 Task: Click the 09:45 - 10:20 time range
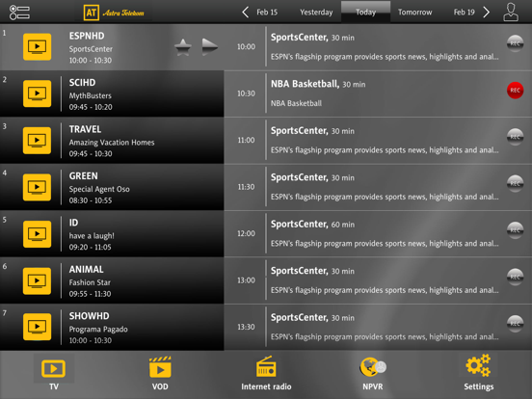tap(91, 107)
